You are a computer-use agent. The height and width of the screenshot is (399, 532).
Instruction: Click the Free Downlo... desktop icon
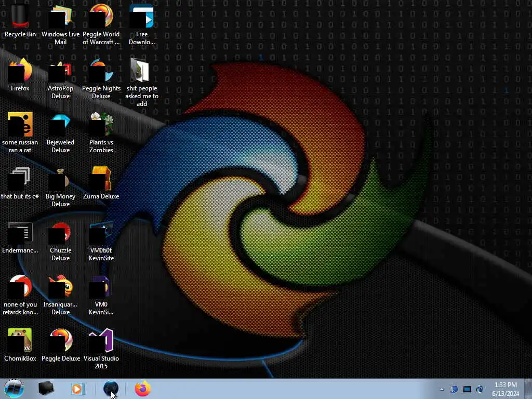pyautogui.click(x=142, y=24)
